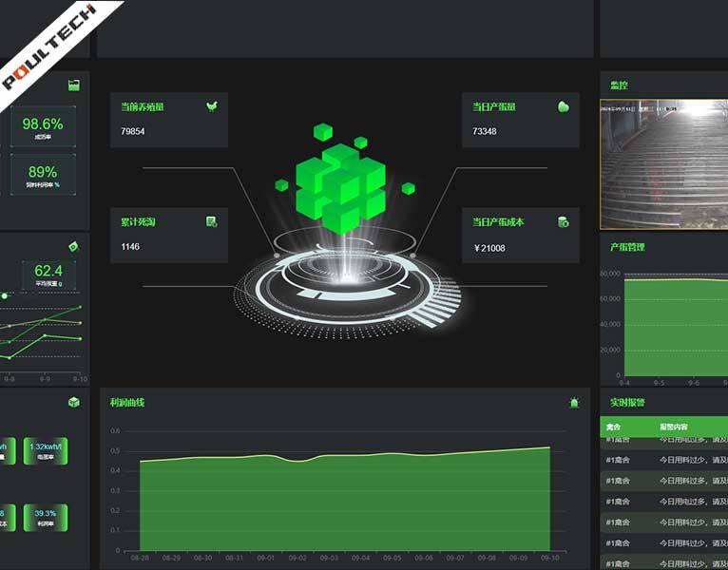The image size is (728, 570).
Task: Click the 实时报警 panel heading
Action: click(x=627, y=403)
